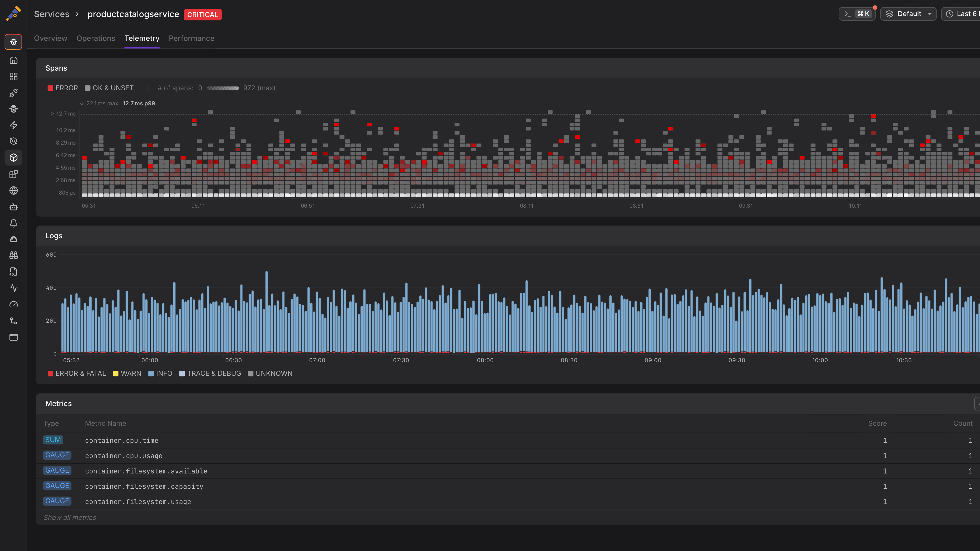This screenshot has height=551, width=980.
Task: Toggle ERROR & FATAL log legend
Action: click(x=77, y=373)
